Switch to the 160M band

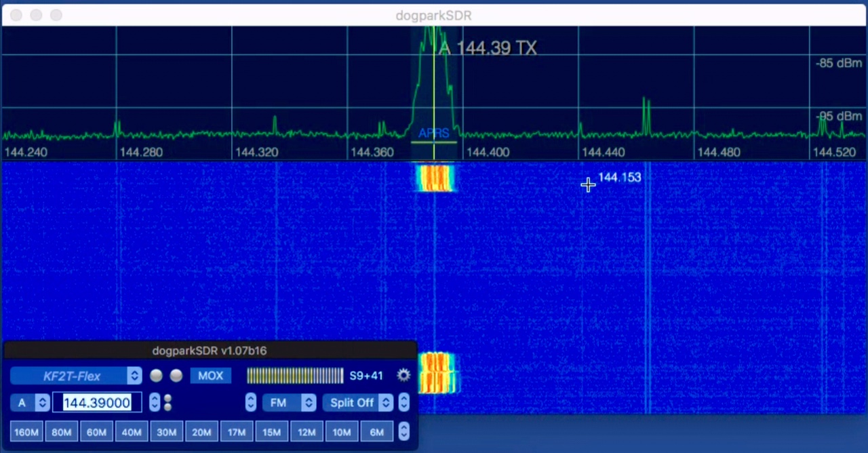26,432
